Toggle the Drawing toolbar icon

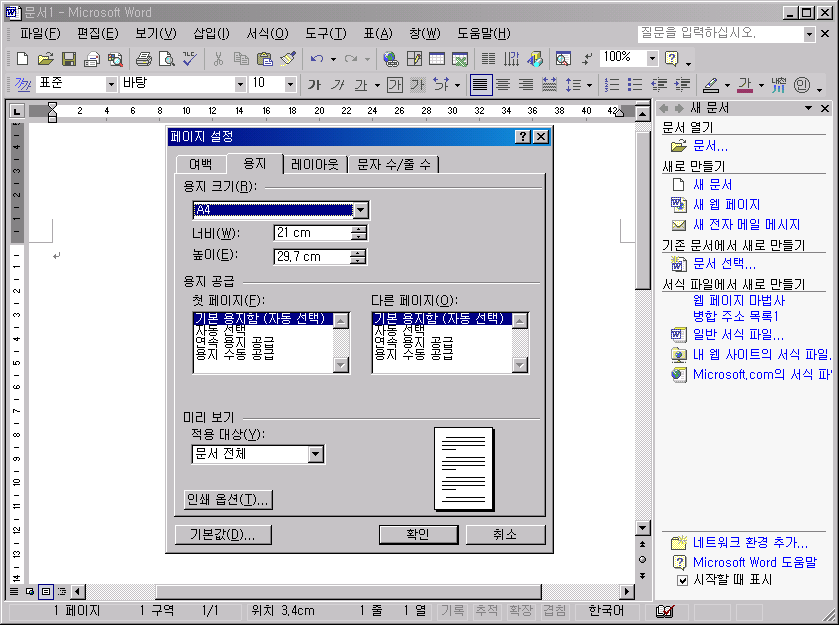pyautogui.click(x=535, y=58)
